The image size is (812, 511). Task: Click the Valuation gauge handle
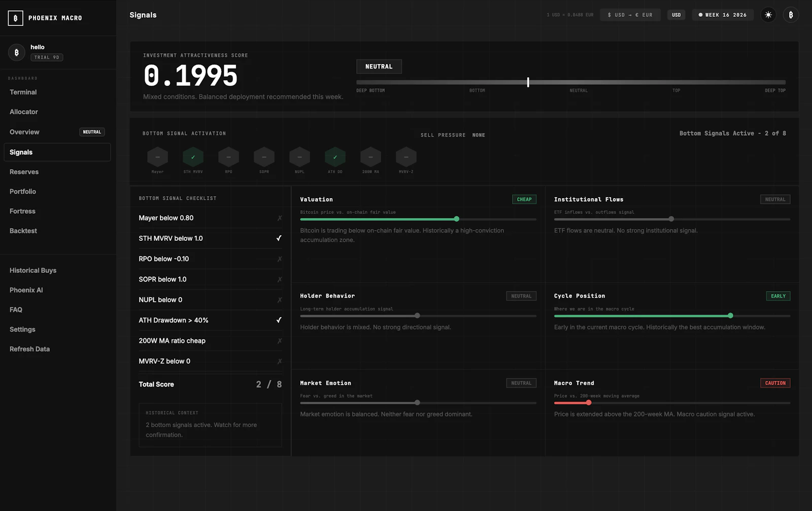click(457, 219)
